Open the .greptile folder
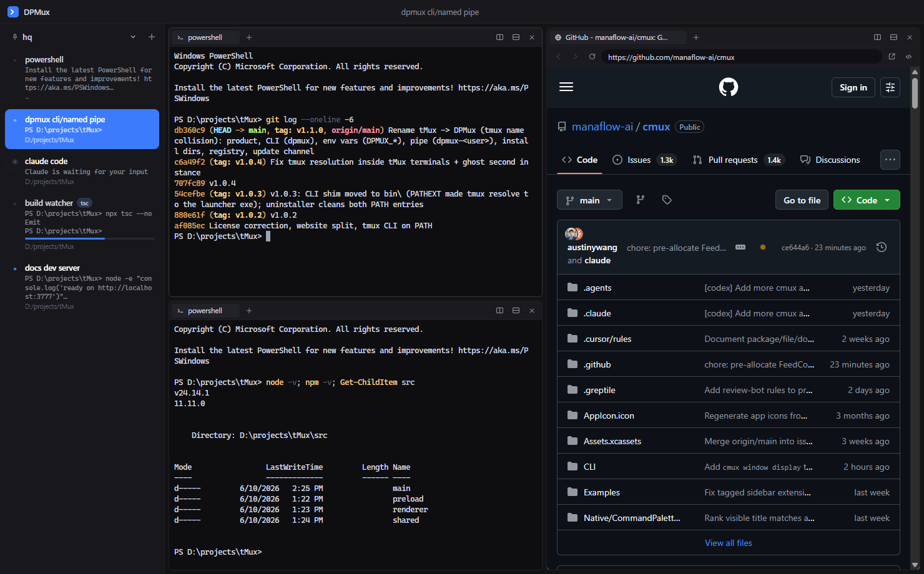 tap(599, 390)
